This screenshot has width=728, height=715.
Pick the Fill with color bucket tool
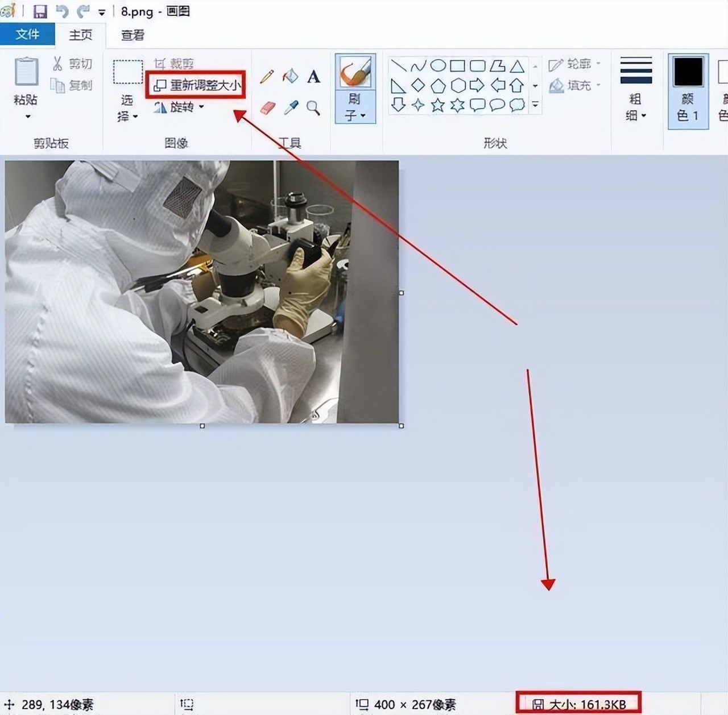coord(290,76)
